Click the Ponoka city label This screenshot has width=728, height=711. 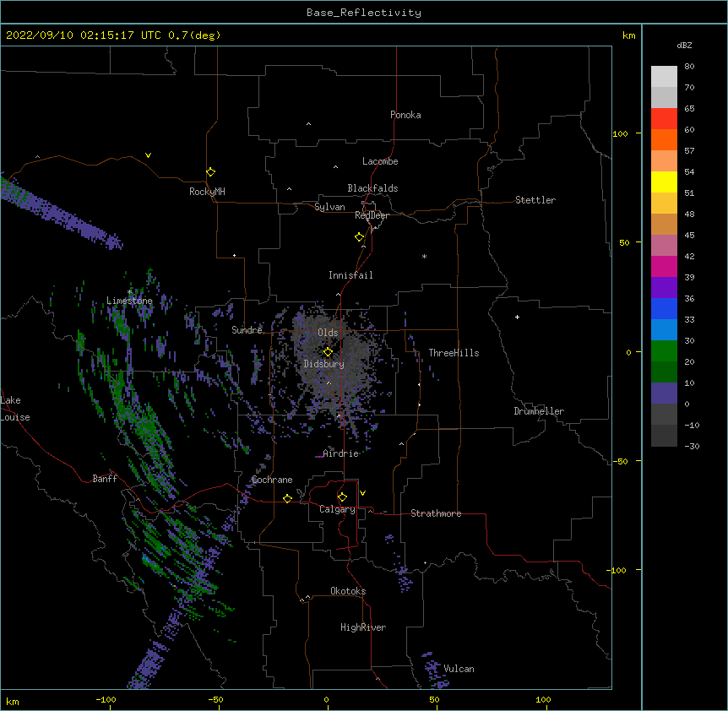(405, 115)
